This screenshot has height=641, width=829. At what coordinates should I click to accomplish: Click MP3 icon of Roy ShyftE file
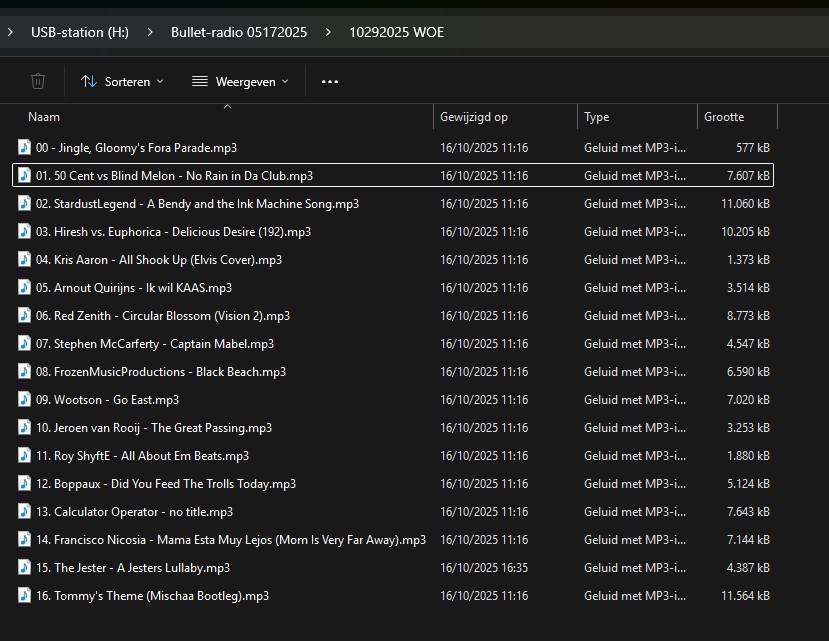click(24, 455)
